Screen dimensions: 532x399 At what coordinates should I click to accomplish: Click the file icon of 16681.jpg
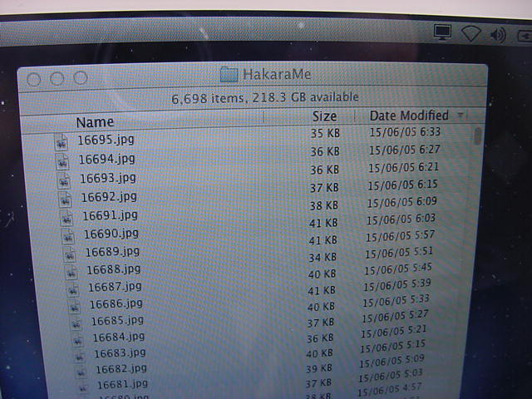tap(82, 387)
